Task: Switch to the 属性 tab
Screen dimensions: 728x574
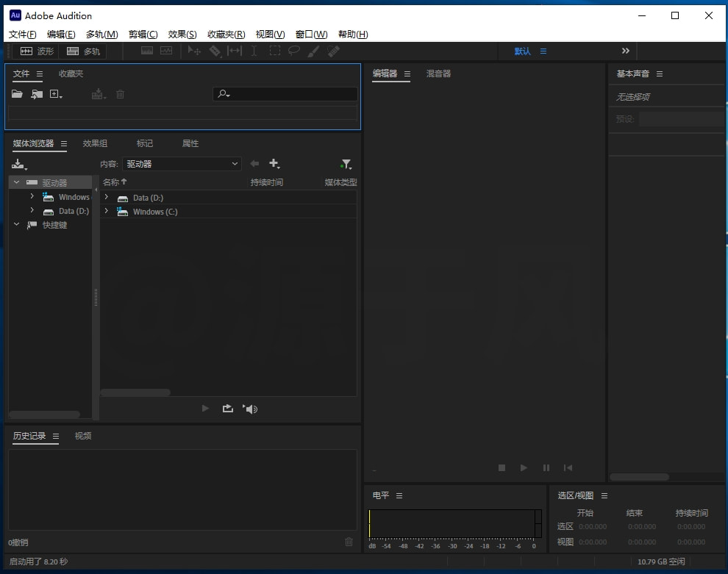Action: click(190, 143)
